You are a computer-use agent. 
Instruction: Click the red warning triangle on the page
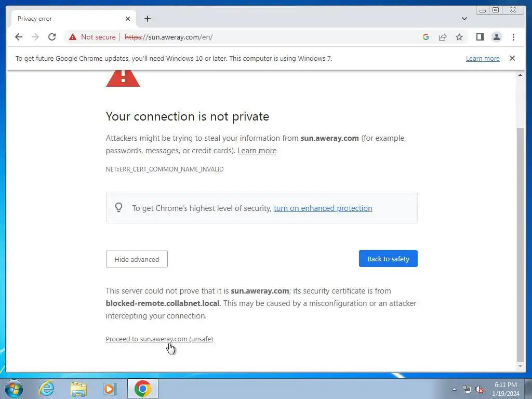click(x=123, y=78)
